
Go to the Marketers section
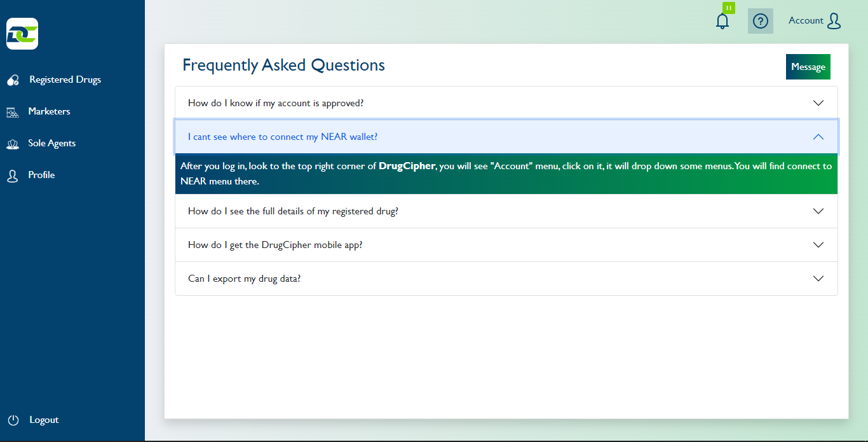pyautogui.click(x=49, y=112)
